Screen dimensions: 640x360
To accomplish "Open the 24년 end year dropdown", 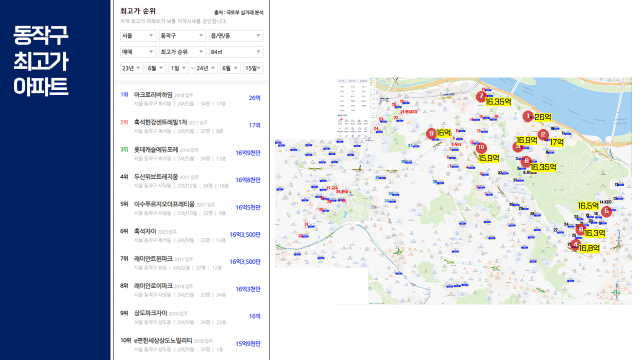I will coord(206,68).
